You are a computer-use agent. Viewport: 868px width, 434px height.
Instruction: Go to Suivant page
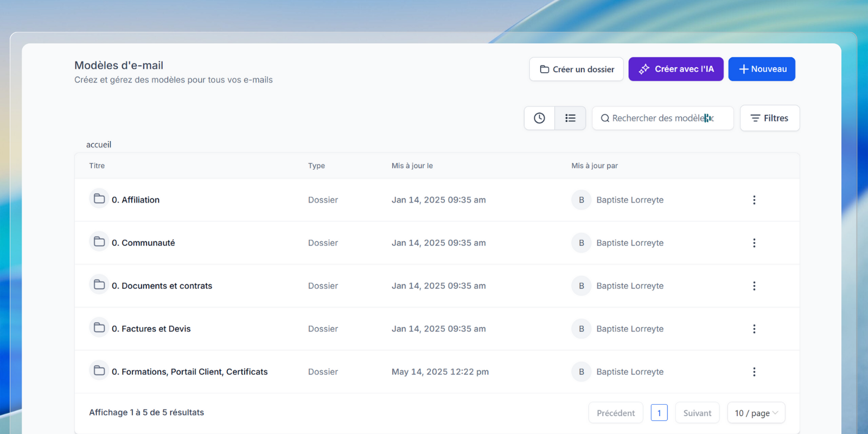pyautogui.click(x=697, y=413)
